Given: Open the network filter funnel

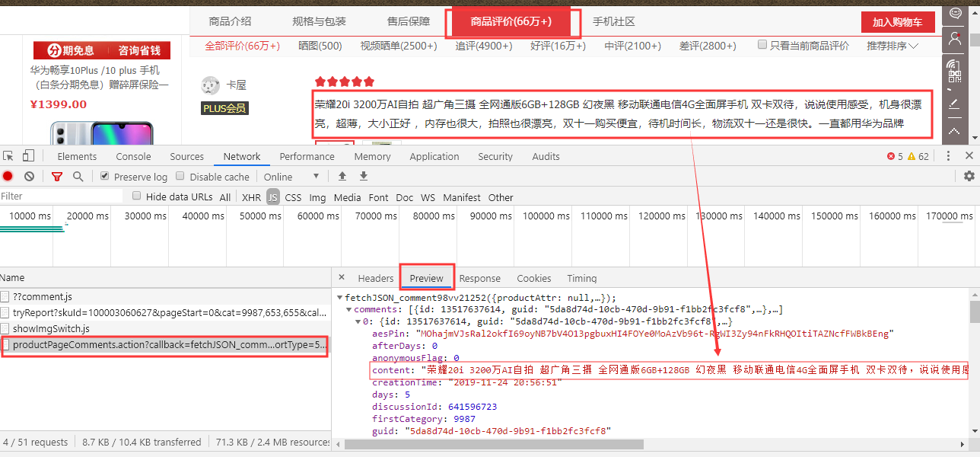Looking at the screenshot, I should [56, 176].
